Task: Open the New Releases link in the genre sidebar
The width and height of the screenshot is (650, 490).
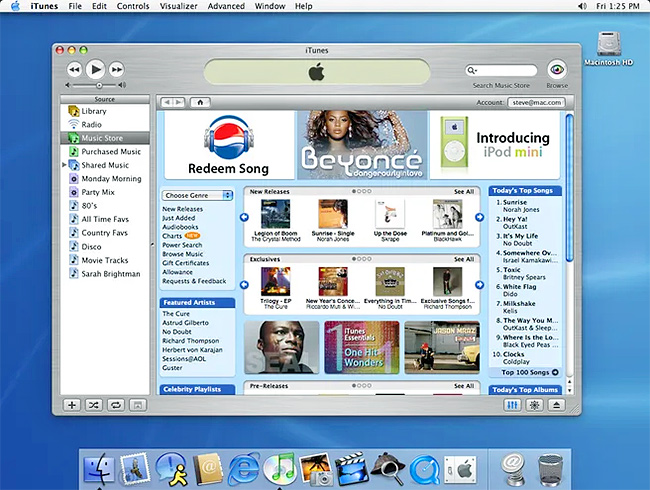Action: click(x=182, y=209)
